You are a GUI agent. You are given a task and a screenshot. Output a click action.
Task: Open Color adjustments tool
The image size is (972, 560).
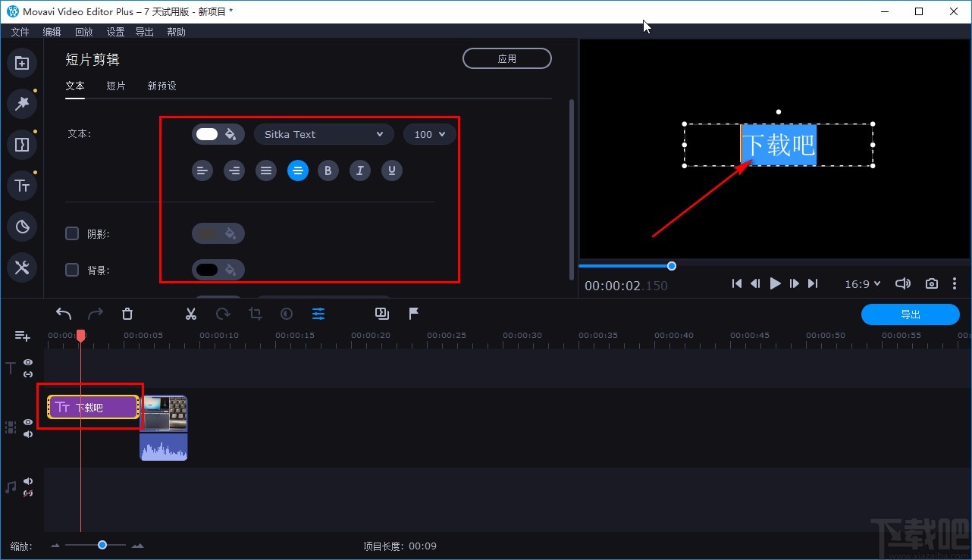(287, 314)
